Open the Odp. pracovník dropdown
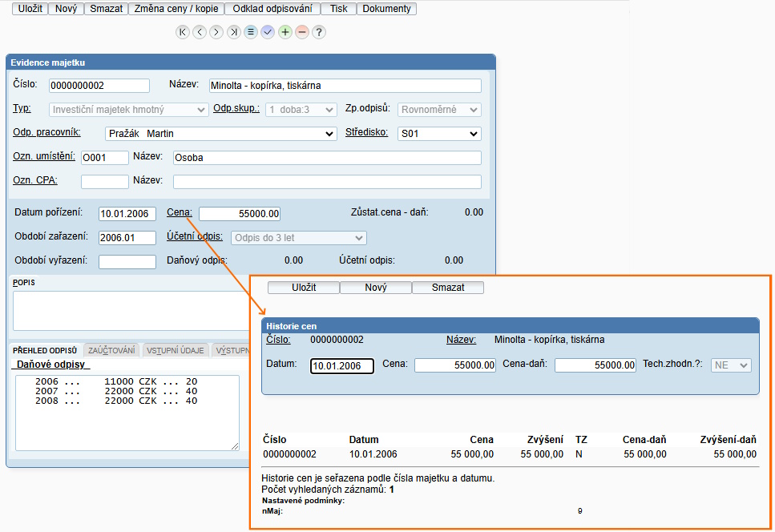The height and width of the screenshot is (532, 775). (220, 134)
